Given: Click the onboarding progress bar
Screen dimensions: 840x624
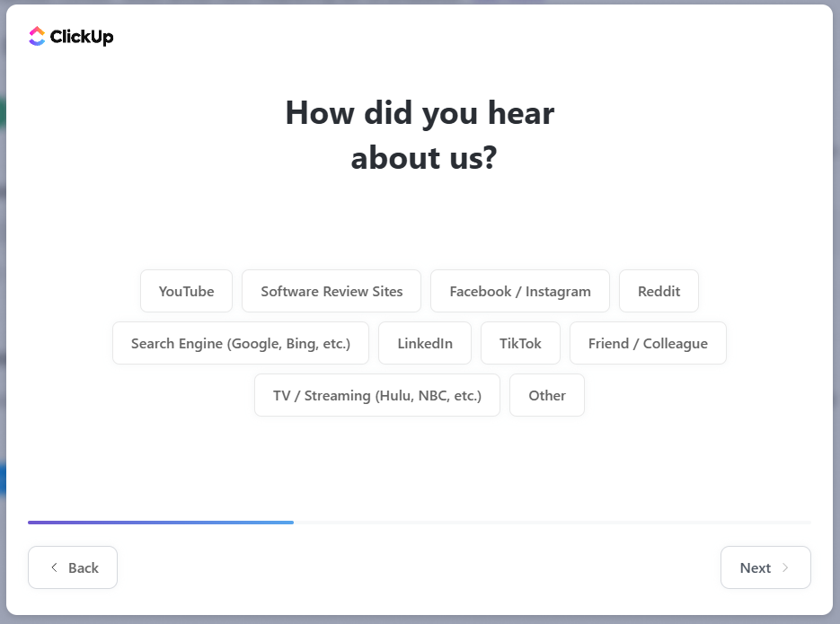Looking at the screenshot, I should (420, 523).
